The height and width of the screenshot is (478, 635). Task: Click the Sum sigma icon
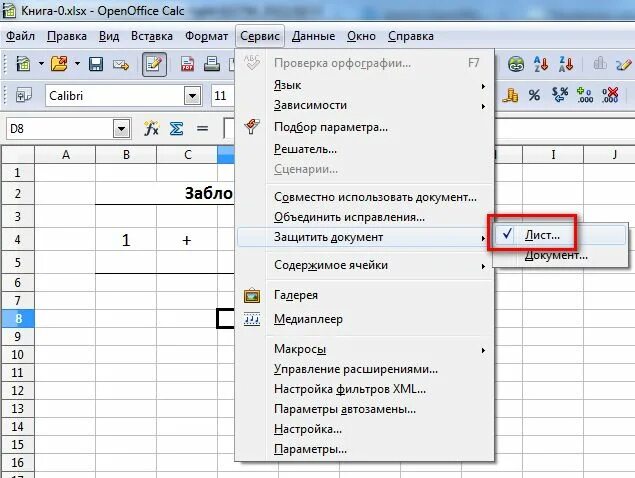(176, 129)
